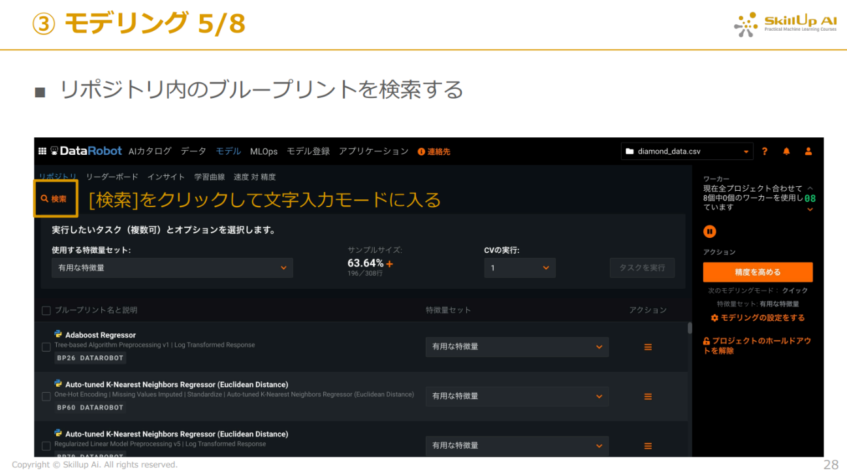The height and width of the screenshot is (475, 847).
Task: Click the ブループリント名と説明 column header
Action: (x=96, y=310)
